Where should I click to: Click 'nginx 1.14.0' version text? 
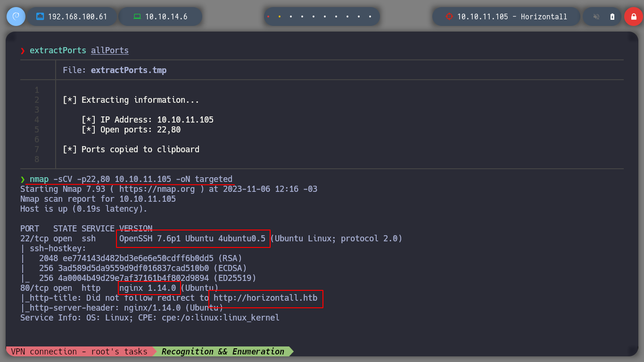pos(148,288)
